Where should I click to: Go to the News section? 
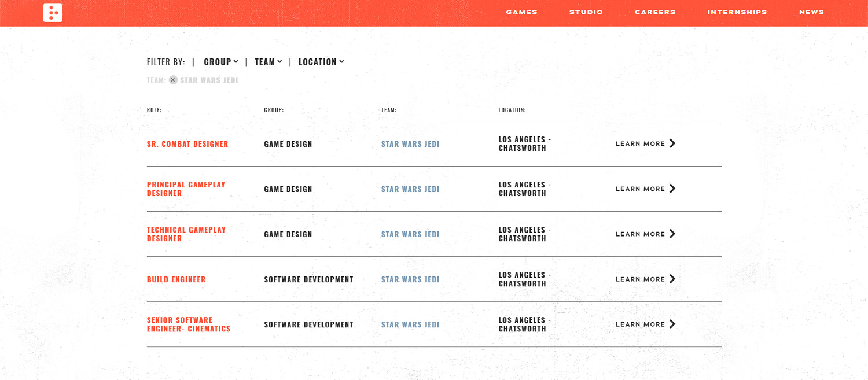coord(811,12)
